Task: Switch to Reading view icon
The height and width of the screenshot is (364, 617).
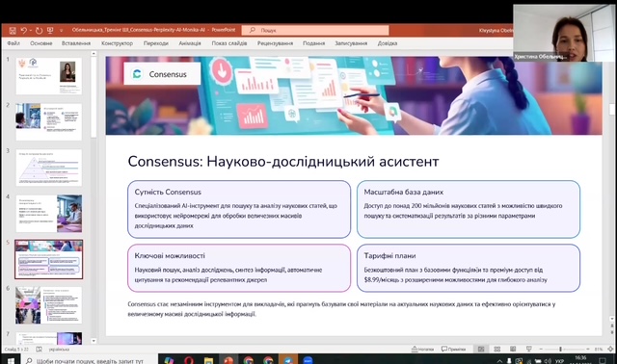Action: click(x=513, y=349)
